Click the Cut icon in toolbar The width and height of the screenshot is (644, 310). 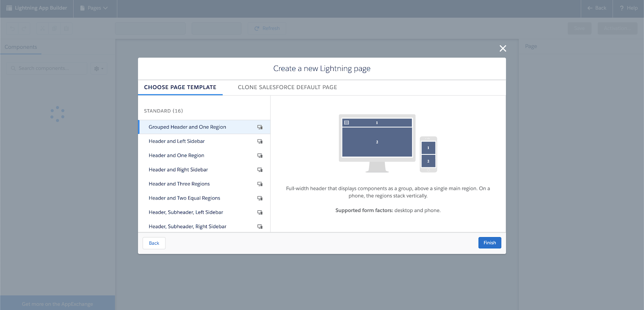click(x=42, y=29)
